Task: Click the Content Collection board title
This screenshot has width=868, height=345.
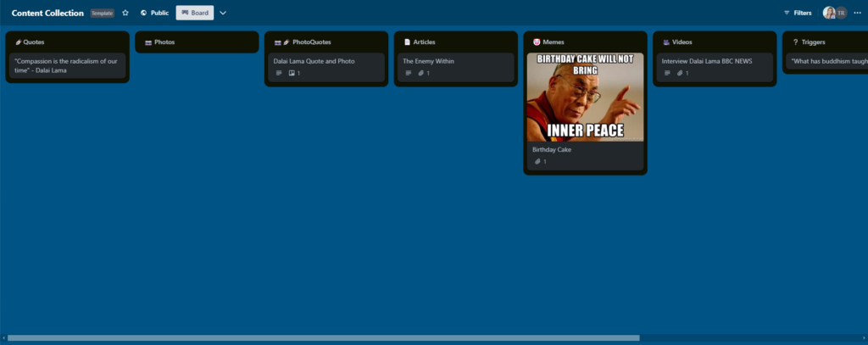Action: point(47,13)
